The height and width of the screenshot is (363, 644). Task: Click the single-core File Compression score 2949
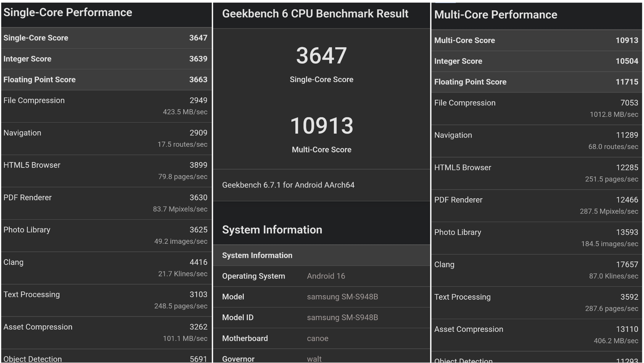tap(199, 100)
